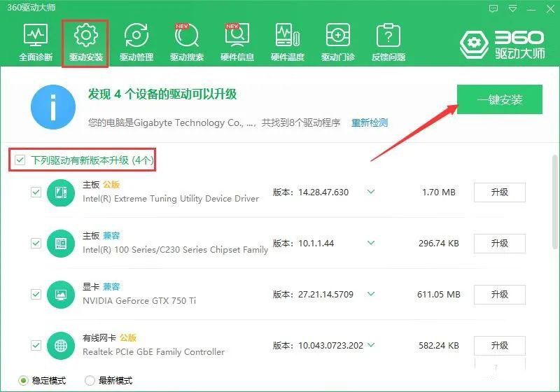Click 升级 button for NVIDIA GeForce GTX 750 Ti

pyautogui.click(x=499, y=295)
